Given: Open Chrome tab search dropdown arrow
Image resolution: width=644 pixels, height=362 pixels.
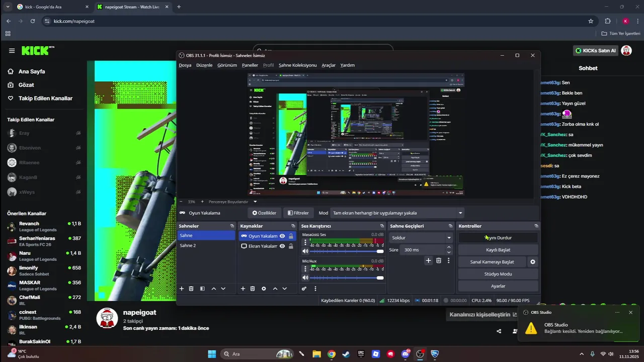Looking at the screenshot, I should [8, 7].
